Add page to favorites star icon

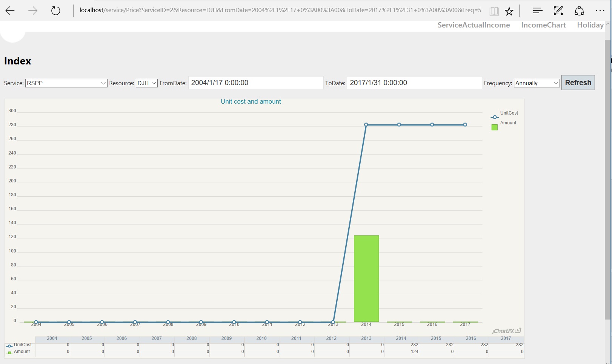[x=509, y=11]
